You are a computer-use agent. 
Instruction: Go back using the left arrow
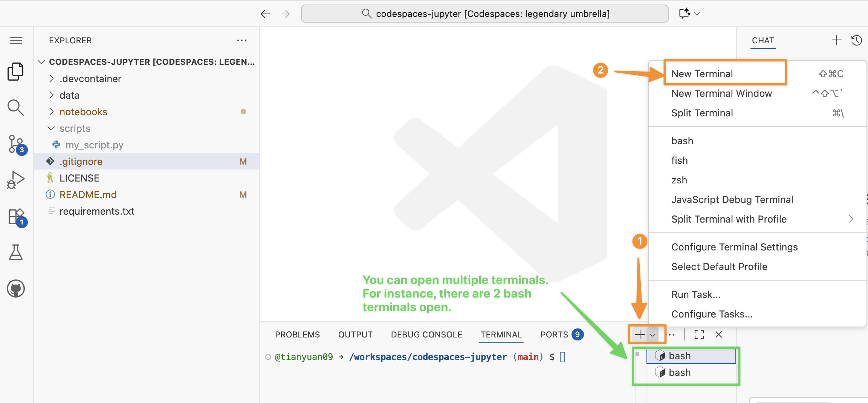[265, 14]
